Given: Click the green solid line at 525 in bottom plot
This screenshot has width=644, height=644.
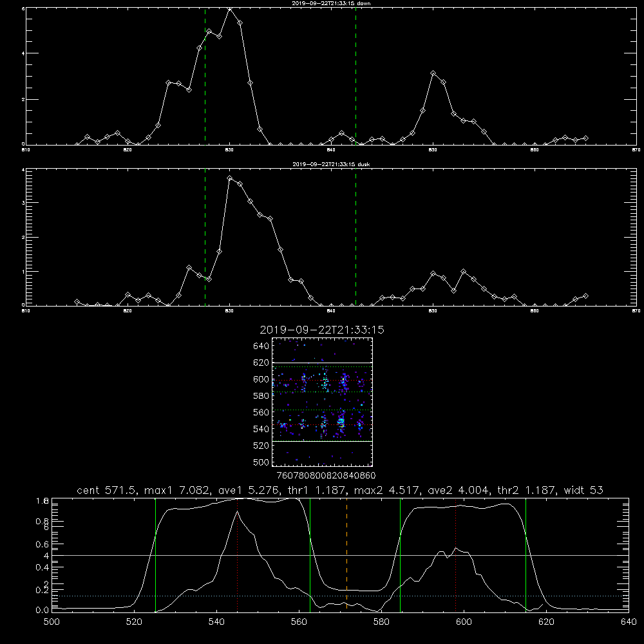Looking at the screenshot, I should pos(155,555).
